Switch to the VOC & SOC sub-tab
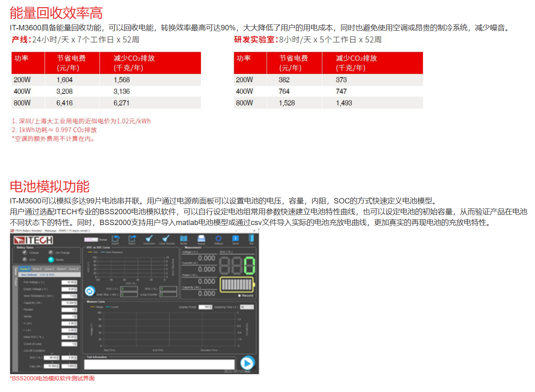 tap(47, 274)
